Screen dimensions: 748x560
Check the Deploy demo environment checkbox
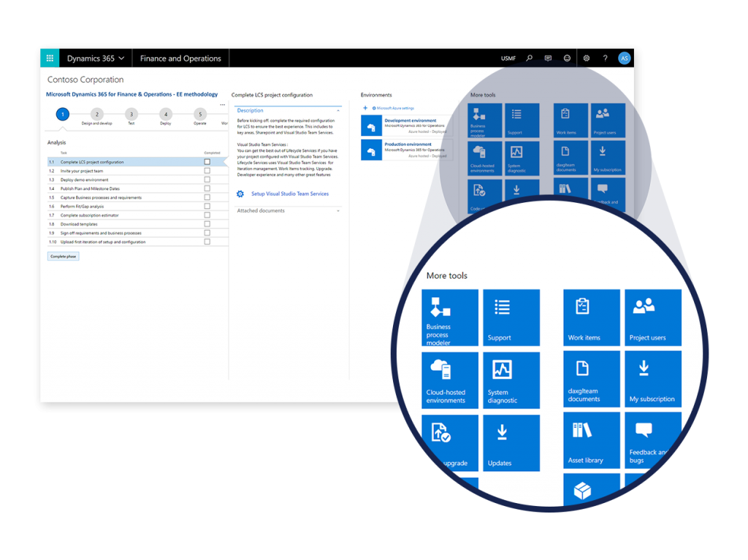pyautogui.click(x=207, y=180)
